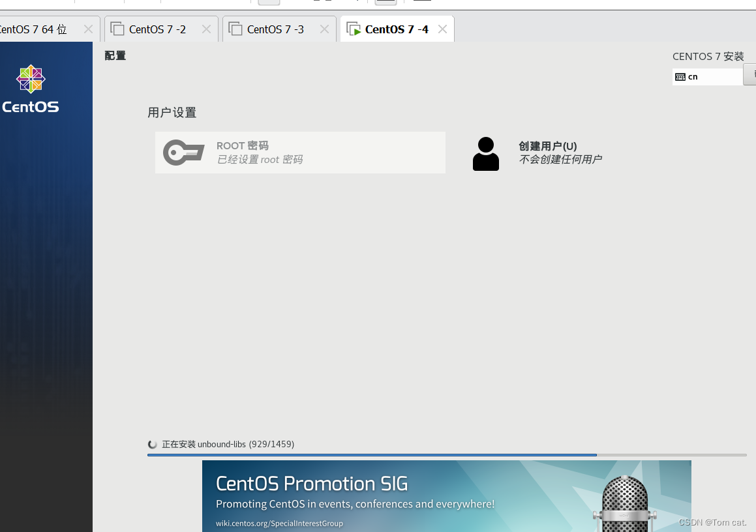Click the '配置' title text

[115, 56]
